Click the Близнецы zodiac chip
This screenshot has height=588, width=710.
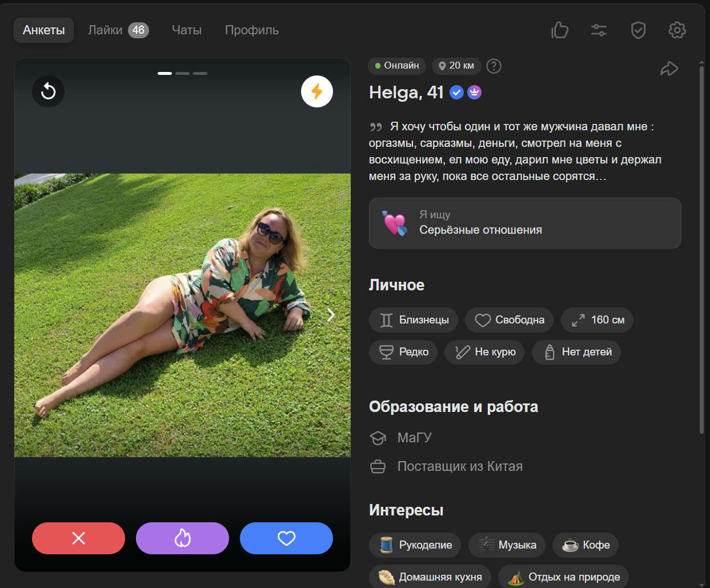[x=414, y=320]
